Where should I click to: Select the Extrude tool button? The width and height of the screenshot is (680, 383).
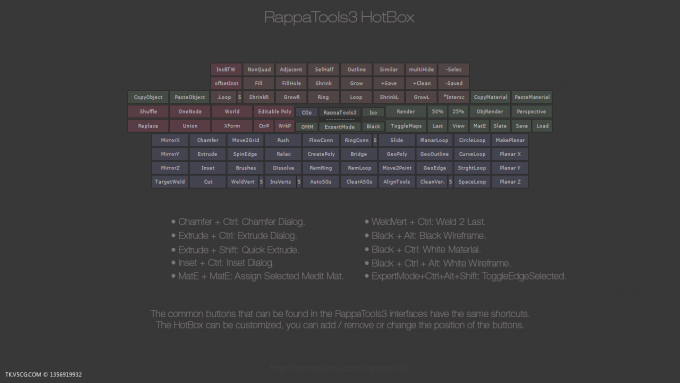[x=207, y=154]
